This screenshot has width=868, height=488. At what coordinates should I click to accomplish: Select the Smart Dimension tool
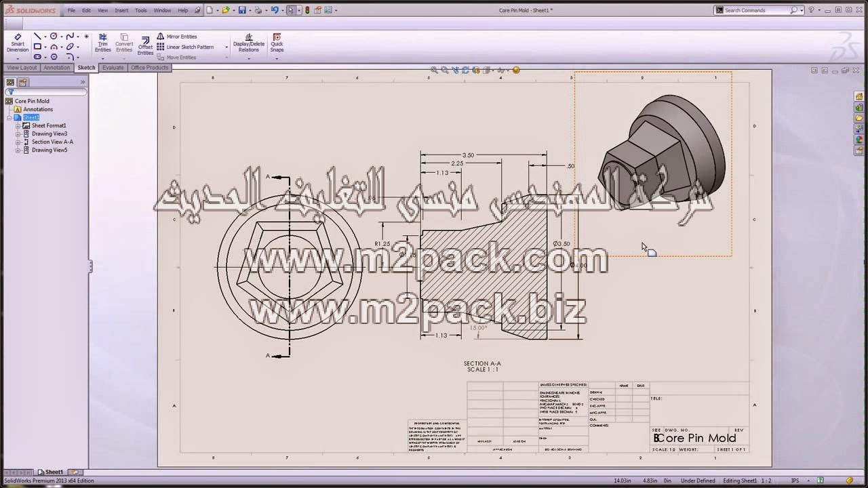18,42
